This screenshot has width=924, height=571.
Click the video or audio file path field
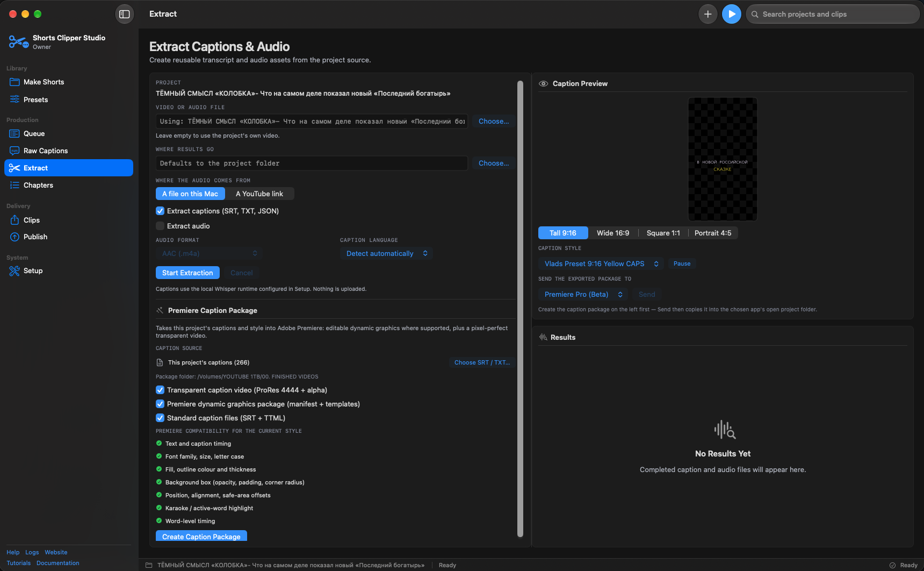click(x=312, y=122)
